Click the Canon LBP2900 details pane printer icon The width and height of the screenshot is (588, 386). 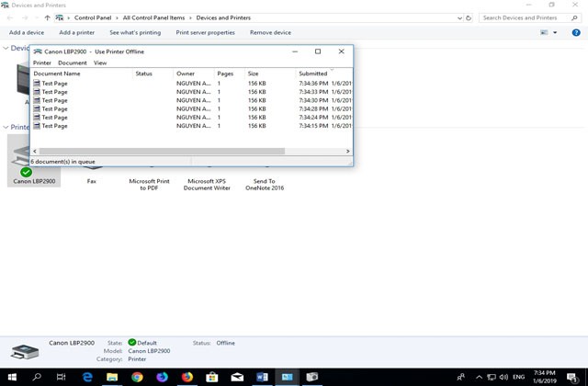pyautogui.click(x=25, y=352)
